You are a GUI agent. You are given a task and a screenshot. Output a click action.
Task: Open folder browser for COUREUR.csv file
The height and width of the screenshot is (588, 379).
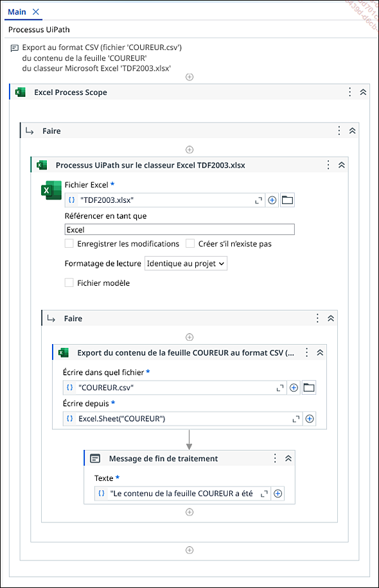(x=309, y=387)
